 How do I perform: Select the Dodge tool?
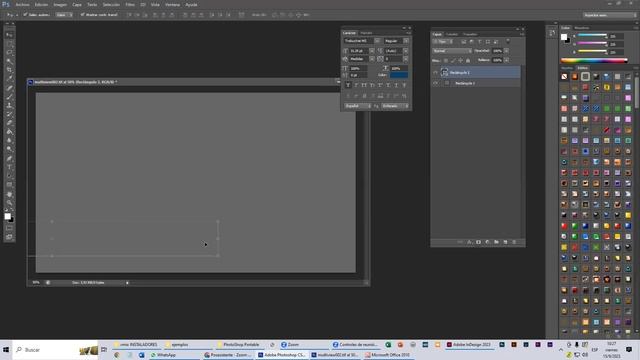pyautogui.click(x=9, y=149)
